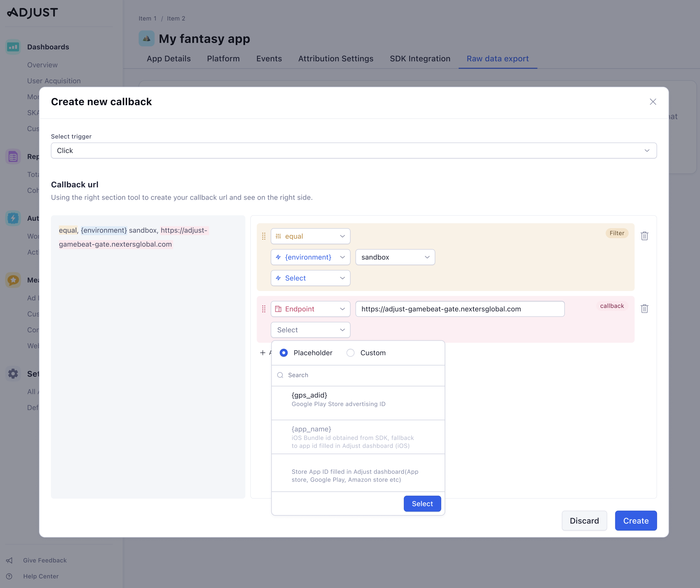Delete the callback Endpoint row
The height and width of the screenshot is (588, 700).
tap(644, 308)
